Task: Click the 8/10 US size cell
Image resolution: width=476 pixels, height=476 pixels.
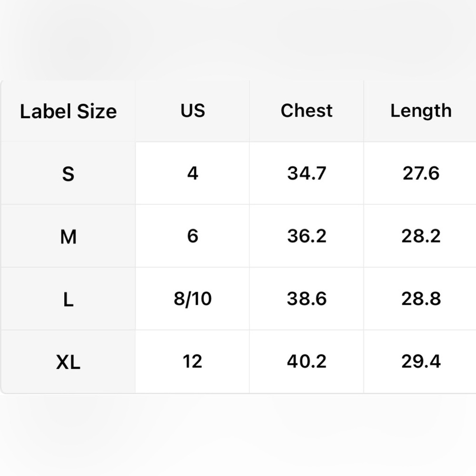Action: [x=192, y=299]
